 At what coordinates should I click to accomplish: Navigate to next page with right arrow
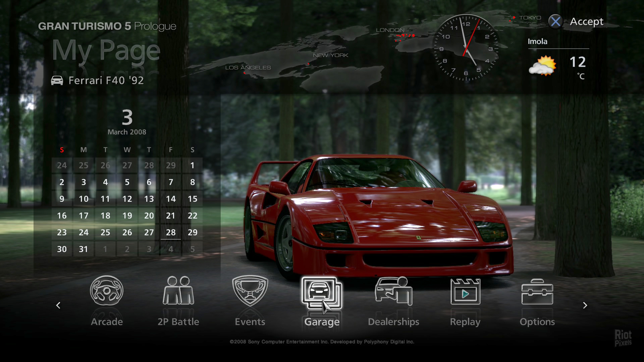point(586,305)
